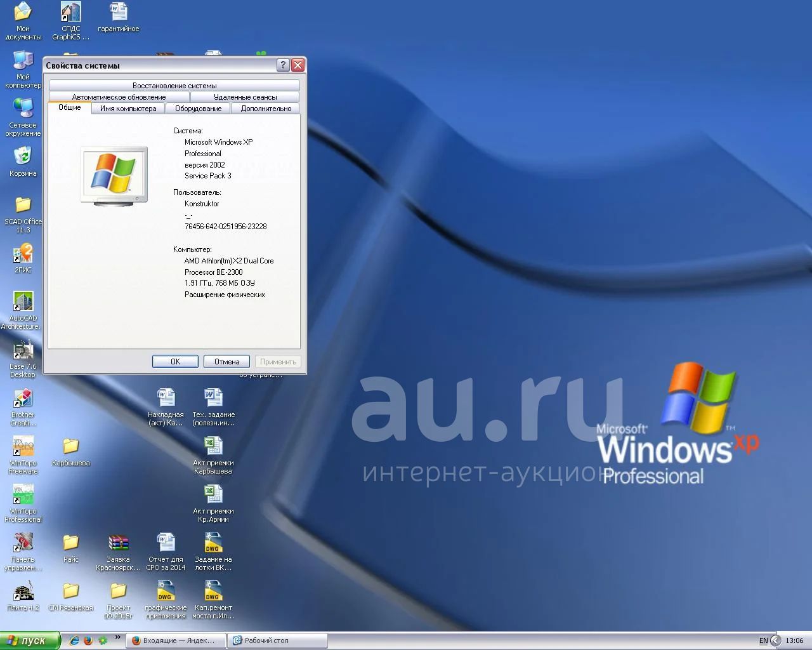Click Отмена in System Properties dialog

pos(226,361)
